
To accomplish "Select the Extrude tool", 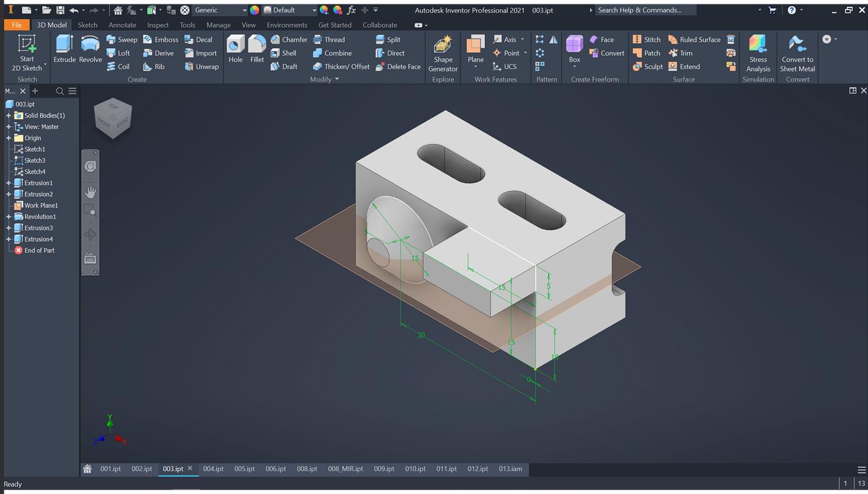I will click(x=64, y=49).
